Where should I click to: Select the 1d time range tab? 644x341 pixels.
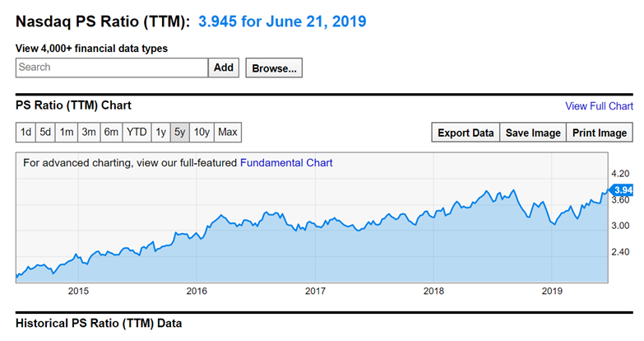coord(25,132)
